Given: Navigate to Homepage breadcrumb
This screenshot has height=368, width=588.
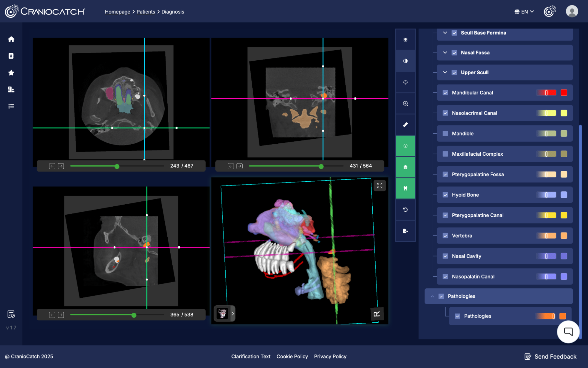Looking at the screenshot, I should click(x=117, y=12).
